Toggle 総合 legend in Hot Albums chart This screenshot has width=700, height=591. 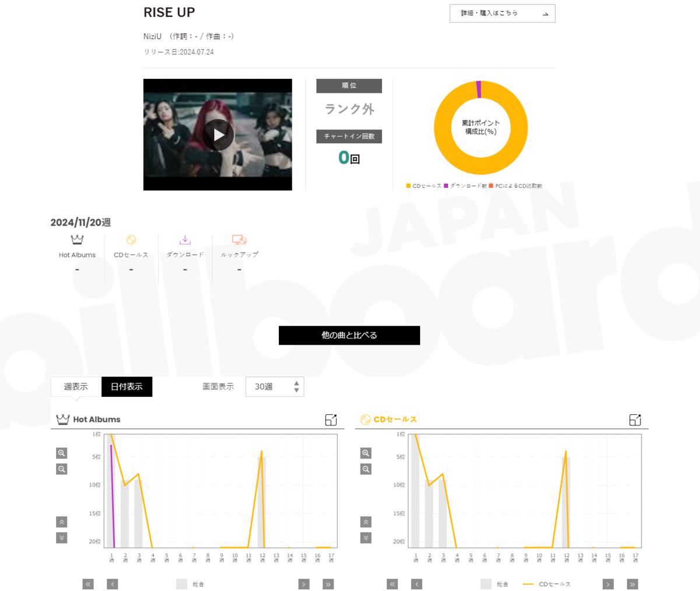tap(190, 584)
